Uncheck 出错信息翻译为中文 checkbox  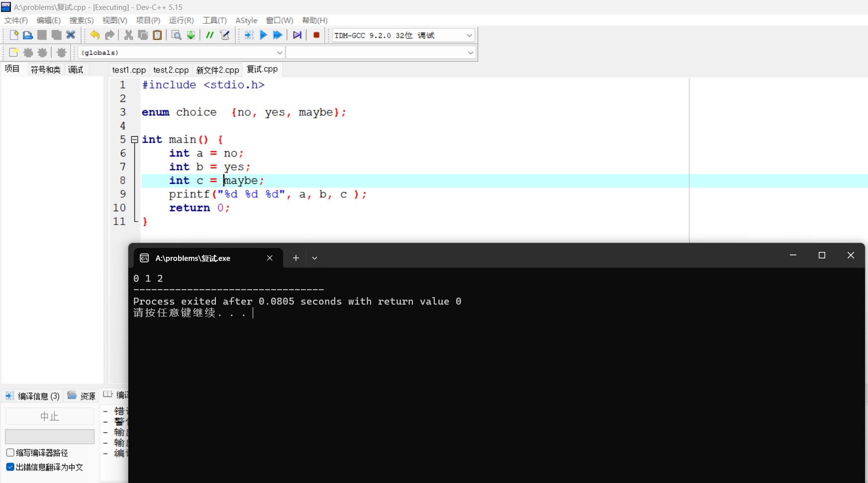[x=10, y=467]
